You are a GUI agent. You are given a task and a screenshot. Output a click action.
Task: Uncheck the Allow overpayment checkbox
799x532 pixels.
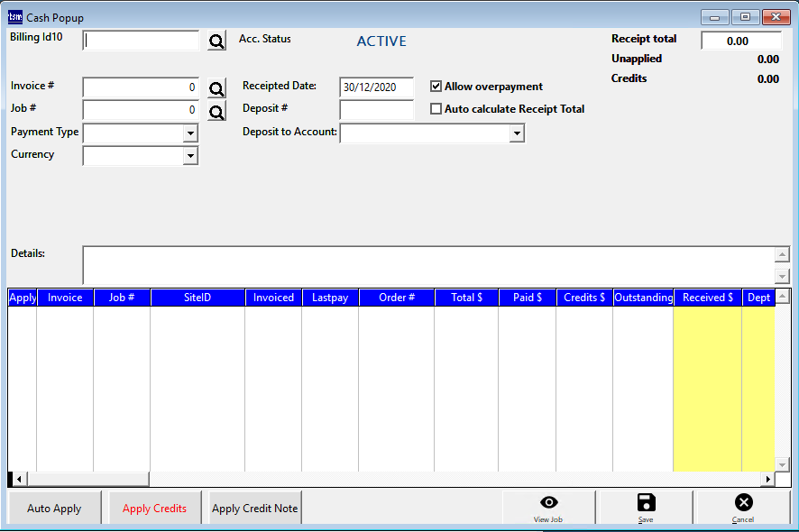click(x=436, y=87)
